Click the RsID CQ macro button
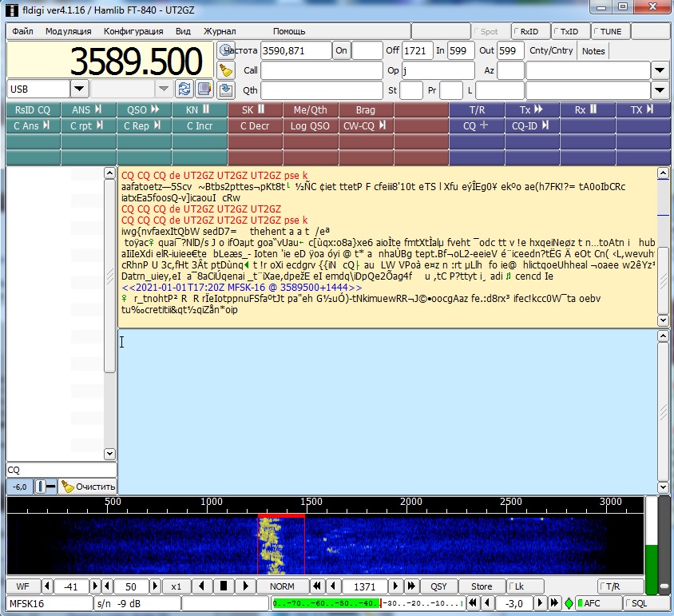The width and height of the screenshot is (674, 616). click(32, 109)
